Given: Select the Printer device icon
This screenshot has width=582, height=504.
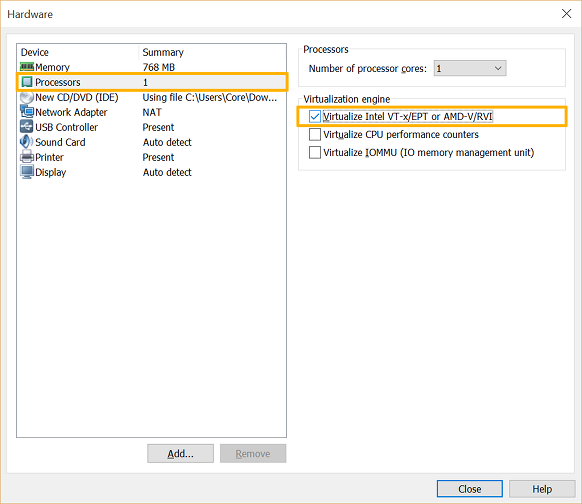Looking at the screenshot, I should [27, 157].
